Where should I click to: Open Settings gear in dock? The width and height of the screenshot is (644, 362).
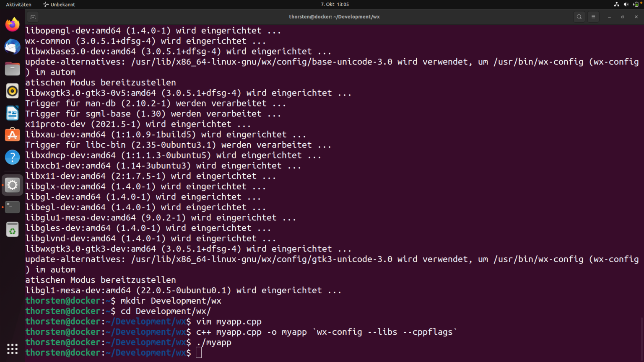tap(12, 185)
